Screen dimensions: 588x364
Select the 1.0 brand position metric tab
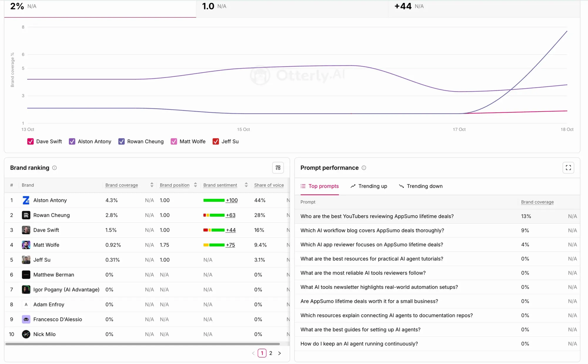(292, 8)
